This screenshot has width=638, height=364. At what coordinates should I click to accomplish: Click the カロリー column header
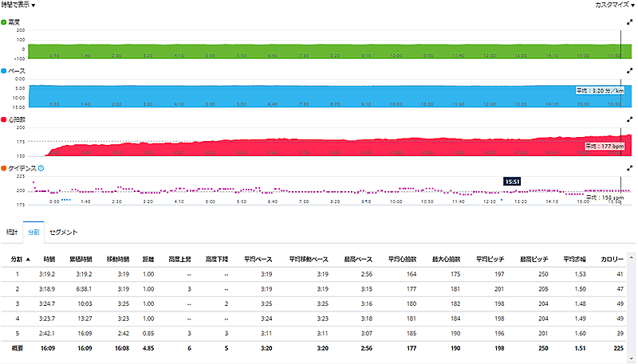[614, 259]
